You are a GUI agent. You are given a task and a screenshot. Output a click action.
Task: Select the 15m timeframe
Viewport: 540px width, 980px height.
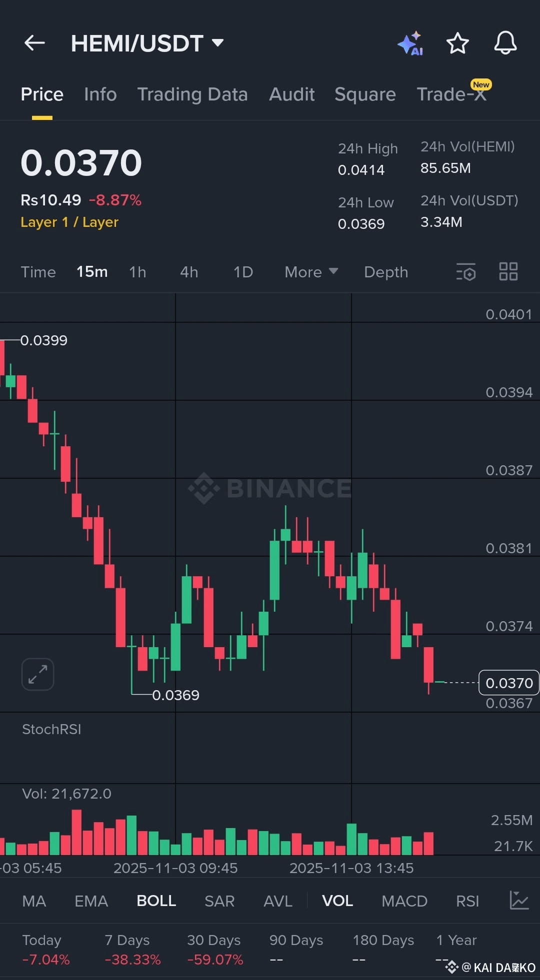pos(92,272)
